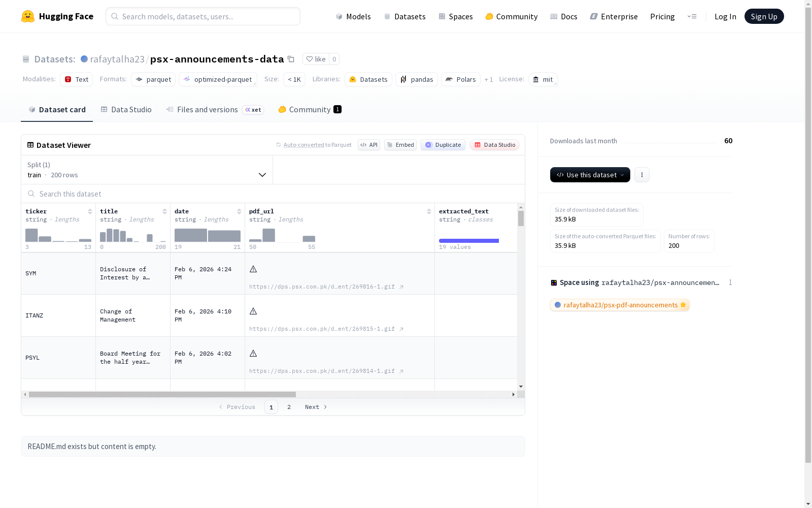
Task: Click the ticker lengths histogram
Action: pyautogui.click(x=58, y=235)
